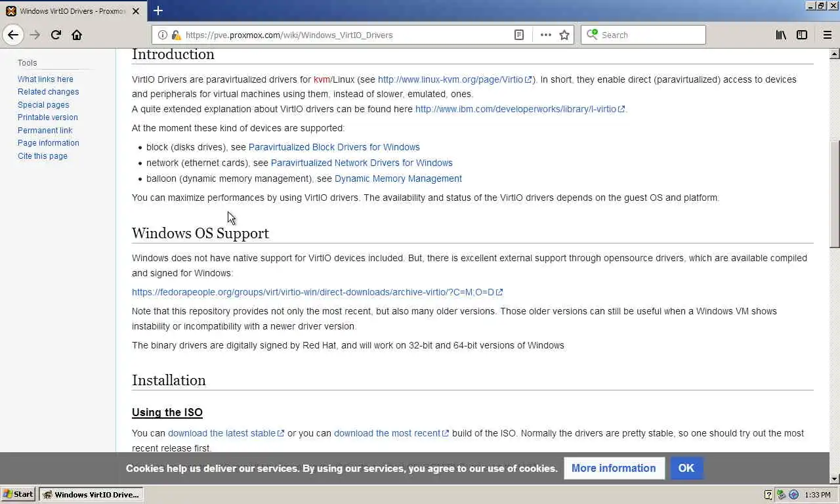Screen dimensions: 840x504
Task: Open the Library bookshelf icon
Action: (781, 35)
